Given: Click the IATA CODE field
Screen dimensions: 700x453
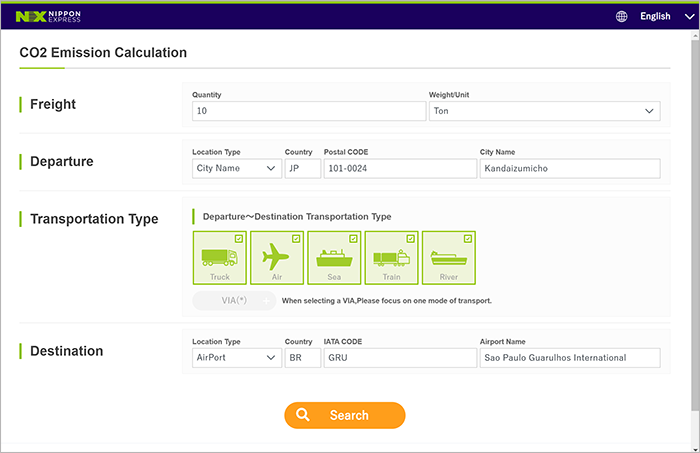Looking at the screenshot, I should point(399,358).
